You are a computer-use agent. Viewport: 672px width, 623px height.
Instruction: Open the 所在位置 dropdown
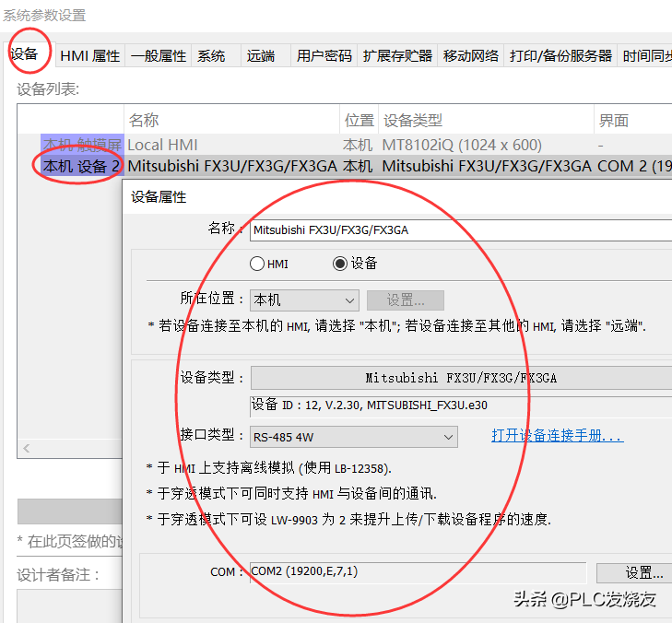point(304,300)
